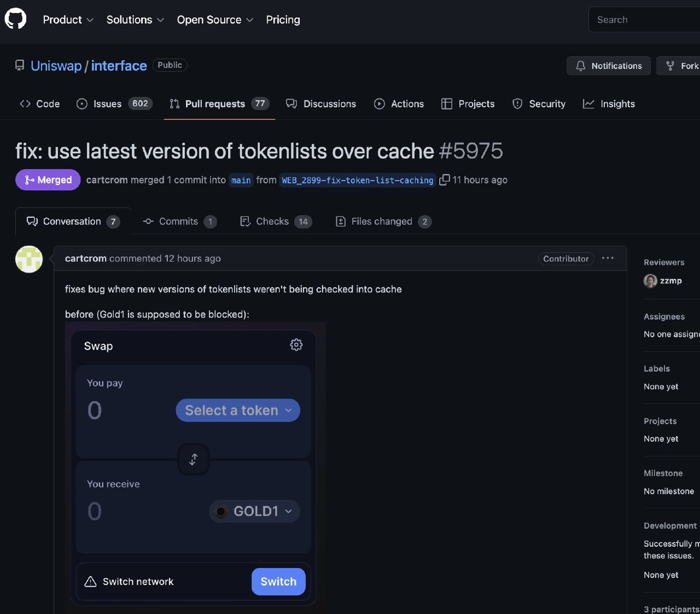Switch to the Issues tab
This screenshot has height=614, width=700.
[x=114, y=104]
